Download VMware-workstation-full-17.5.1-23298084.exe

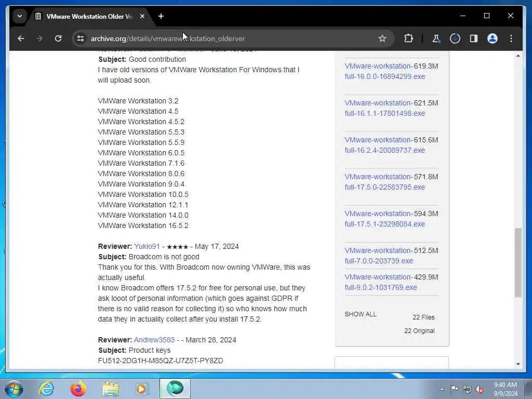[x=385, y=219]
